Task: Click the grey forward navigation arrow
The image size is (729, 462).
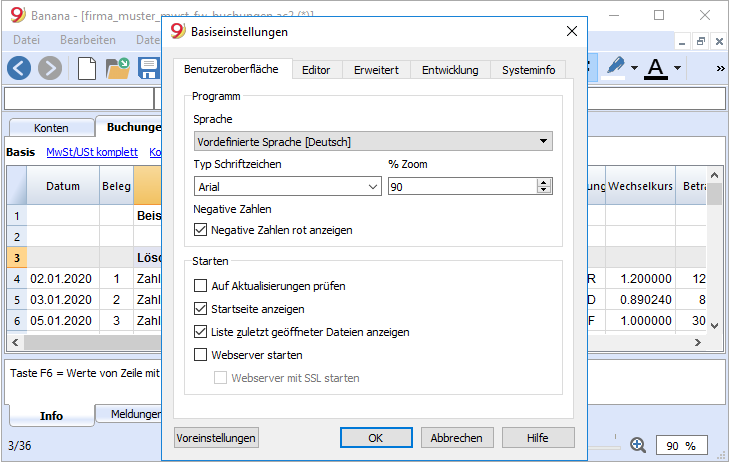Action: pos(50,68)
